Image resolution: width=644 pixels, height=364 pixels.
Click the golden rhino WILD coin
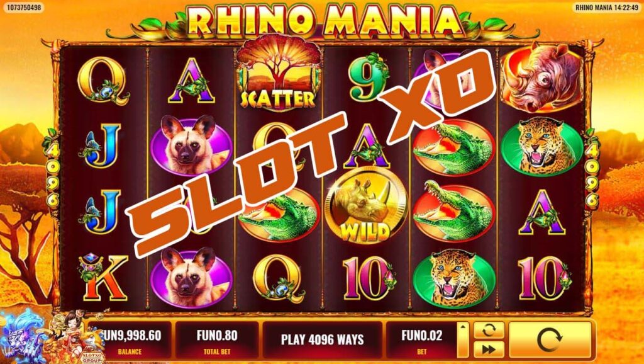[x=365, y=209]
